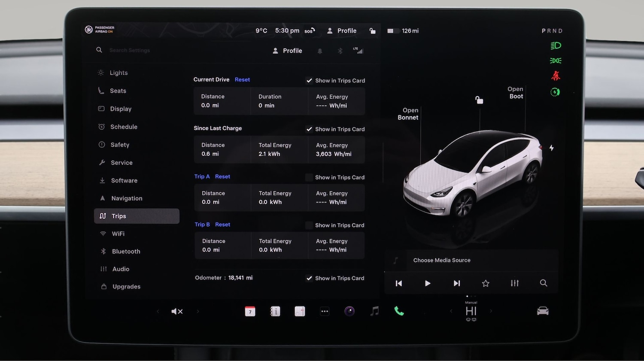Switch to the Bluetooth settings section
Screen dimensions: 644x361
(x=126, y=251)
